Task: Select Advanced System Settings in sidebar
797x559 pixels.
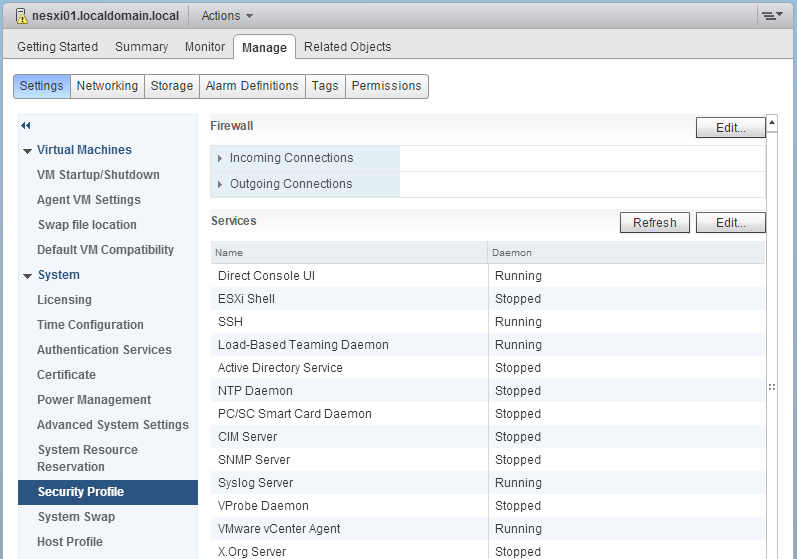Action: point(112,425)
